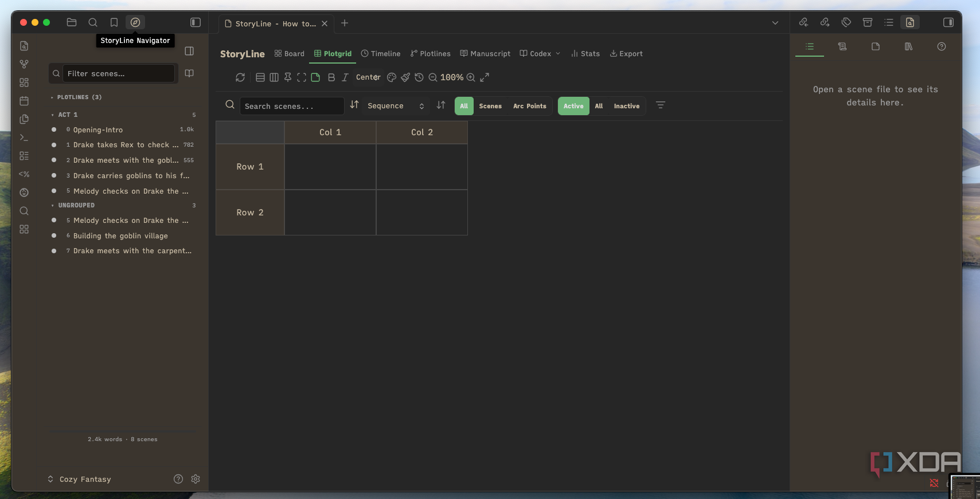Open the StoryLine Navigator compass icon
980x499 pixels.
tap(135, 22)
